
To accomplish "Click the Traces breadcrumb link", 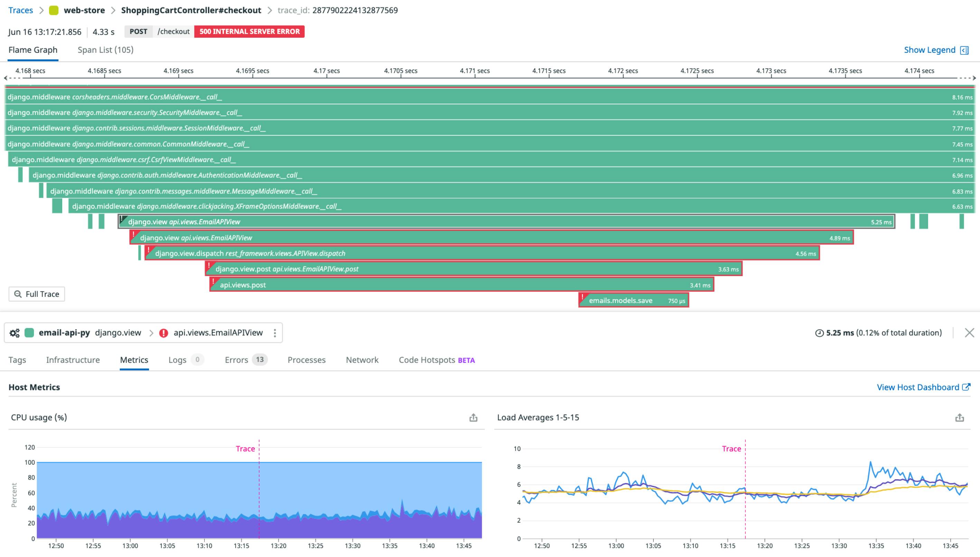I will [21, 10].
